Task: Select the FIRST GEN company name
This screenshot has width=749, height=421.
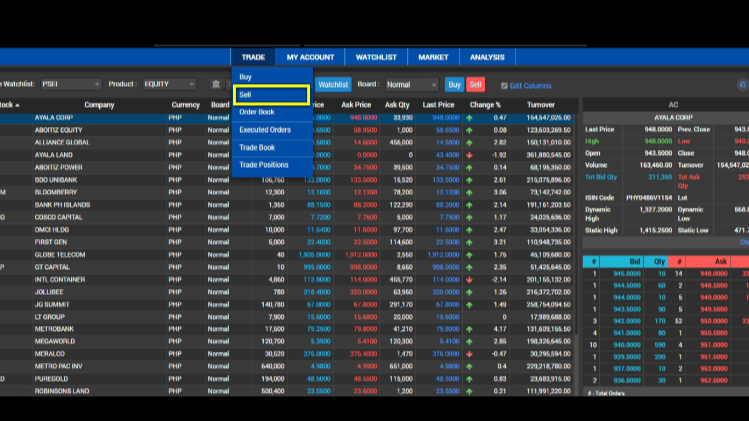Action: coord(51,242)
